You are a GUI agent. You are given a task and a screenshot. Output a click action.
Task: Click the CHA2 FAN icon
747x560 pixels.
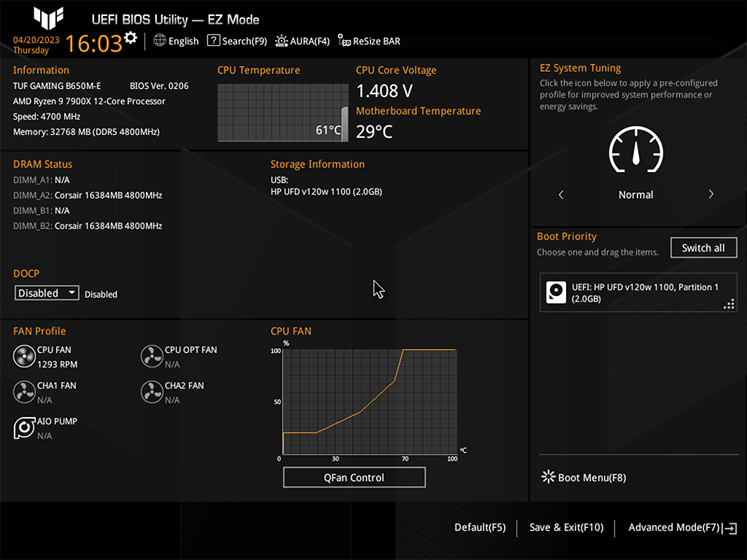[x=152, y=392]
